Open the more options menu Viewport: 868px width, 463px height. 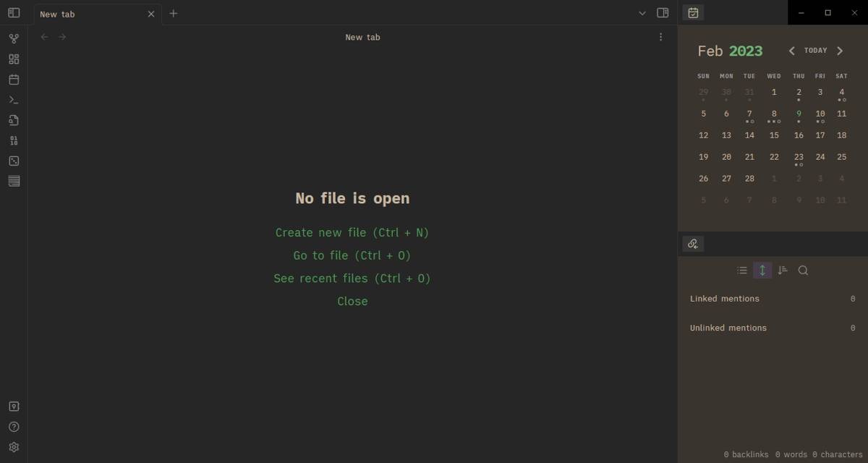tap(660, 36)
